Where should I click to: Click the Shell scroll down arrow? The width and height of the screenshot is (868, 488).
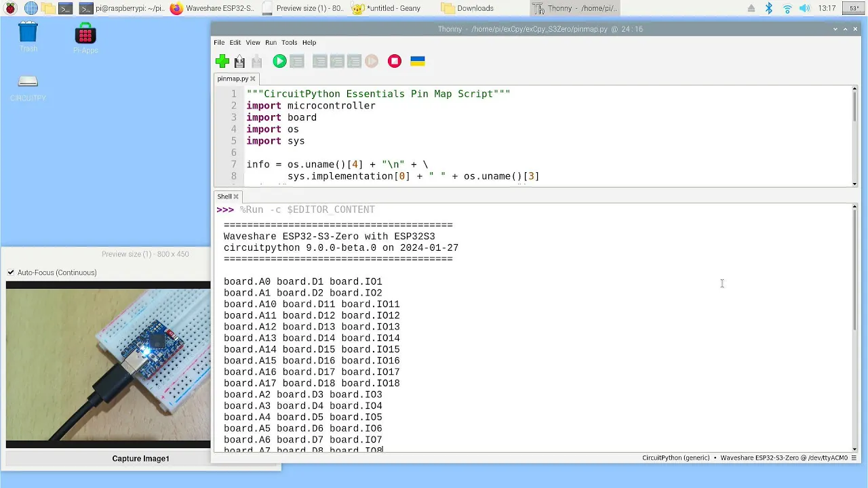point(854,448)
